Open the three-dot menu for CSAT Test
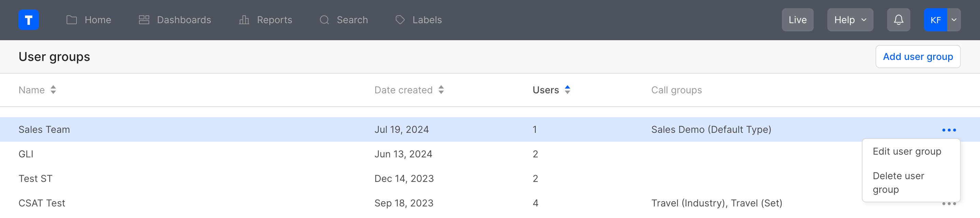Screen dimensions: 980x218 pos(949,203)
